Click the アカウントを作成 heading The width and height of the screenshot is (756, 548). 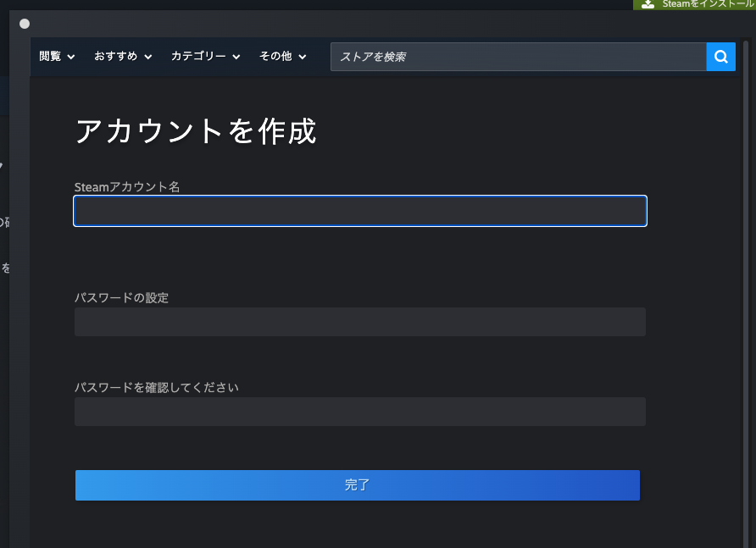point(196,132)
